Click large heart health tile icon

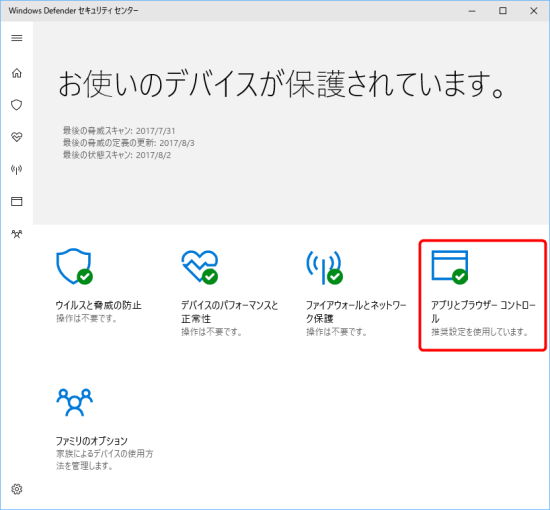click(x=200, y=267)
